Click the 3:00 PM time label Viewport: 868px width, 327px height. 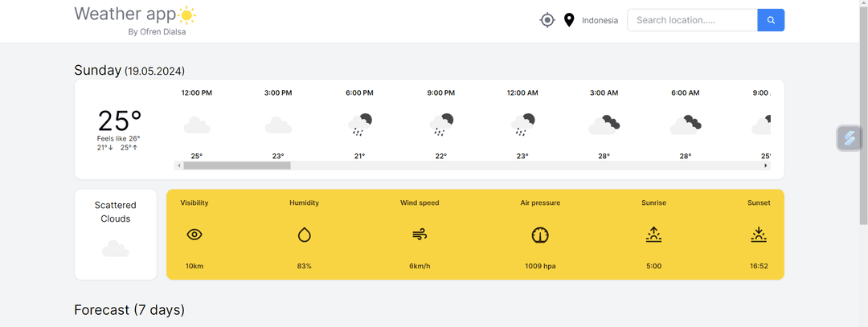pos(278,93)
